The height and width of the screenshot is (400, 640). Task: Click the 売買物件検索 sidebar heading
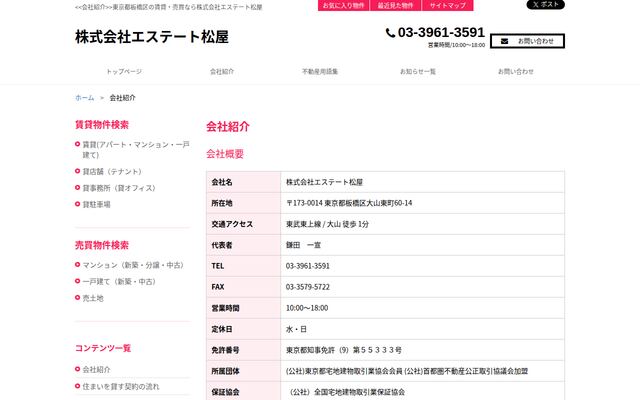pyautogui.click(x=102, y=245)
